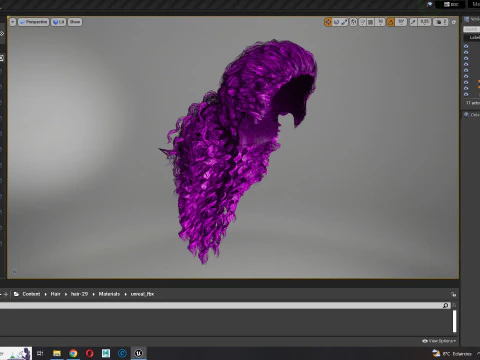The height and width of the screenshot is (360, 480).
Task: Navigate to Hair folder in breadcrumb
Action: 55,294
